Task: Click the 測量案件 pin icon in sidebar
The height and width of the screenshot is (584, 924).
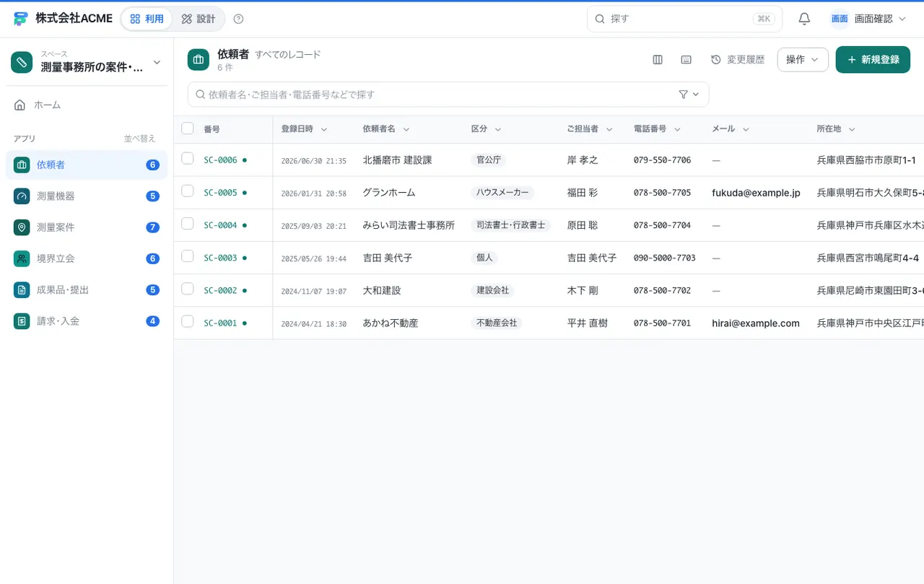Action: [x=22, y=227]
